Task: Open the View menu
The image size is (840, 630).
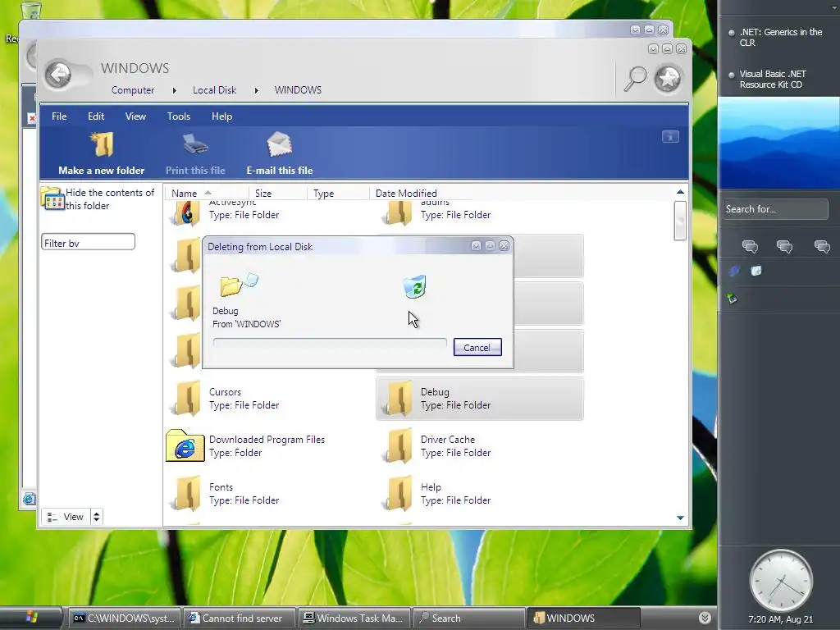Action: click(135, 116)
